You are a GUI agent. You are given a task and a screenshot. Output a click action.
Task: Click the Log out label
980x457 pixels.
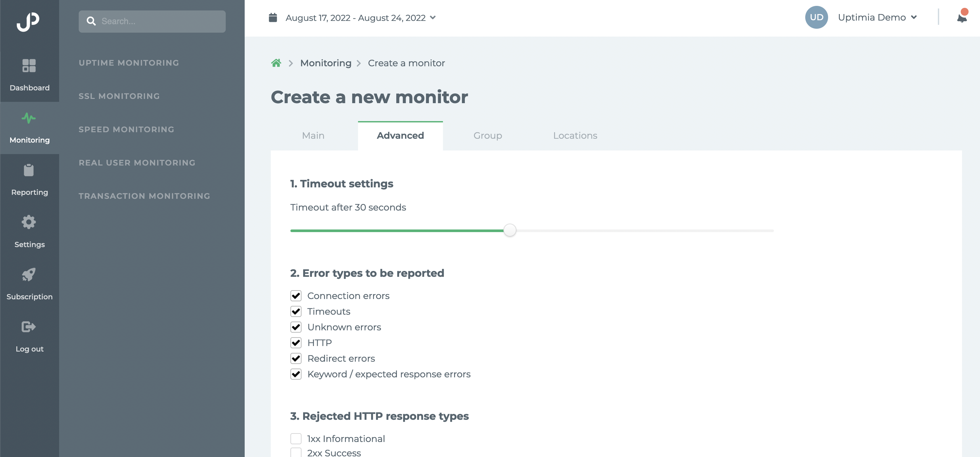[x=30, y=349]
